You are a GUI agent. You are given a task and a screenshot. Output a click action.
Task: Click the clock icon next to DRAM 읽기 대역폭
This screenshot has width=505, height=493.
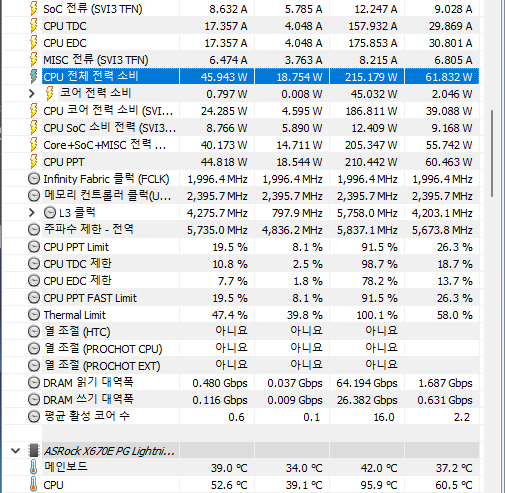click(34, 383)
